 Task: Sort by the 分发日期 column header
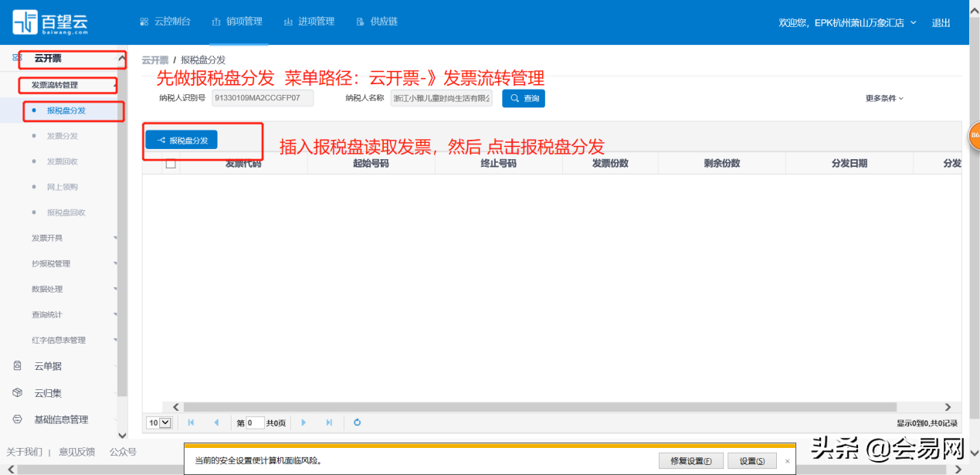click(849, 164)
